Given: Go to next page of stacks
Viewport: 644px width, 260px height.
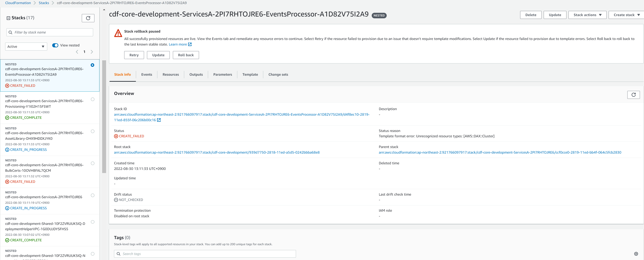Looking at the screenshot, I should coord(92,52).
